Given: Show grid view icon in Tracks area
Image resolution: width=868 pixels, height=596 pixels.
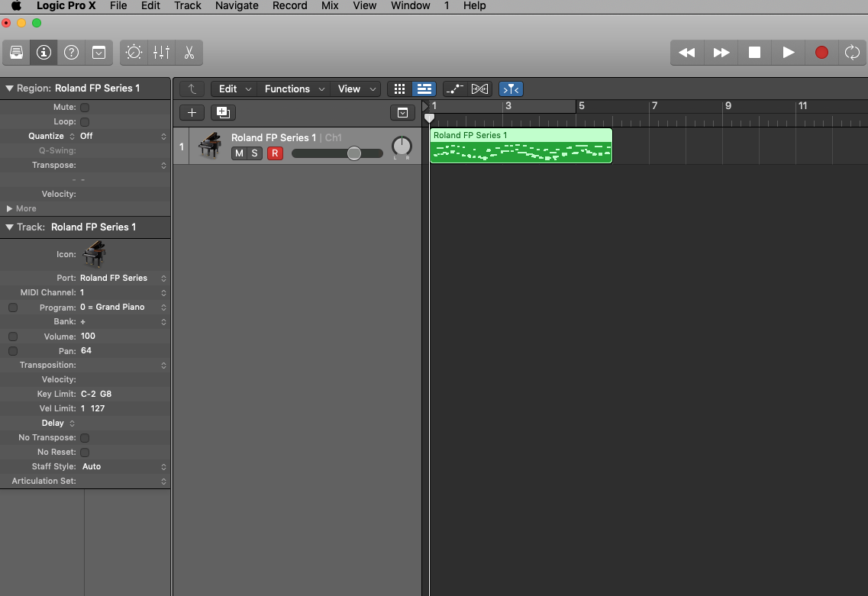Looking at the screenshot, I should click(399, 89).
